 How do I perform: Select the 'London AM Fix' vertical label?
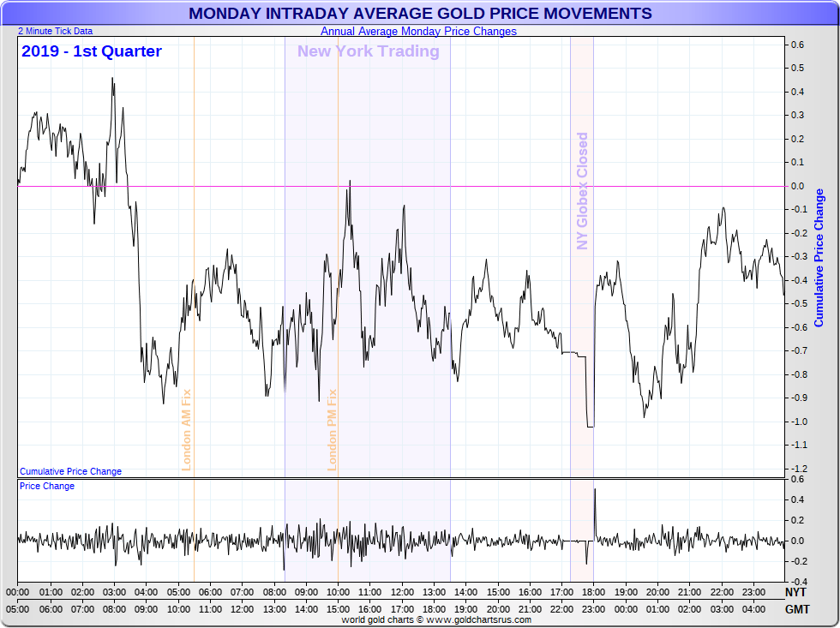[187, 430]
